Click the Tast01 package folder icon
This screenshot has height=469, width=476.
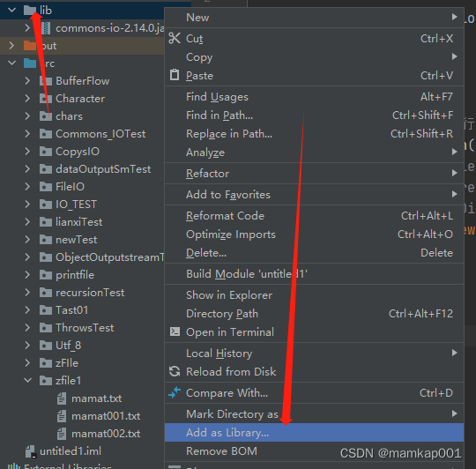pos(46,310)
